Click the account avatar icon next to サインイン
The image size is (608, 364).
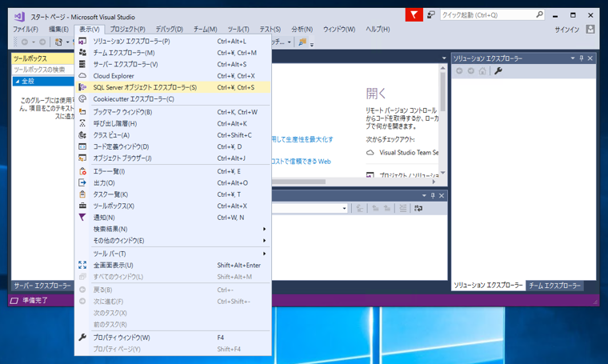(590, 29)
